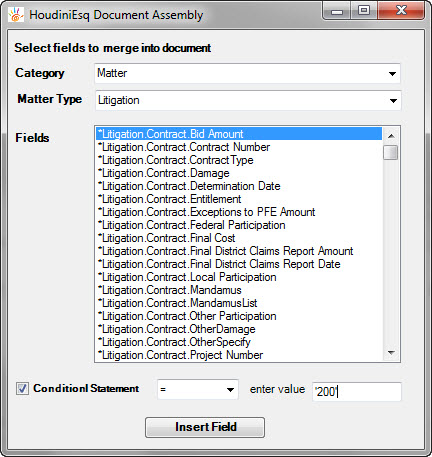Select Litigation.Contract.Entitlement field
The width and height of the screenshot is (432, 457).
click(239, 199)
